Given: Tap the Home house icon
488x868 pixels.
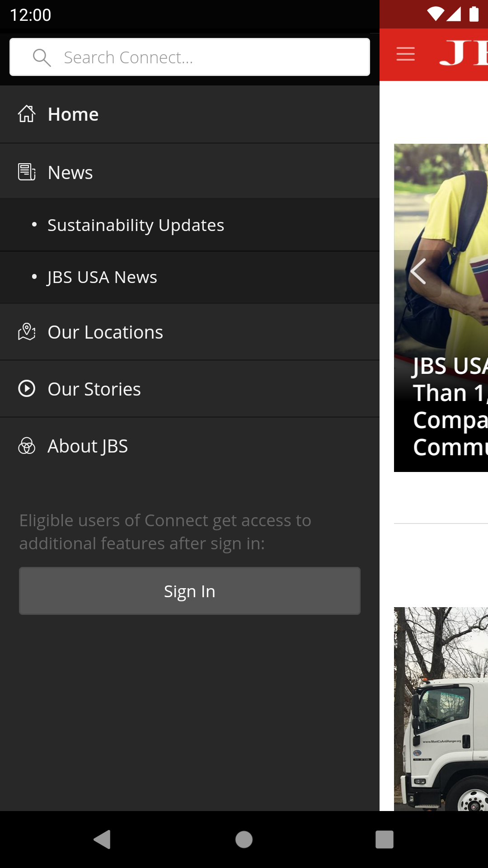Looking at the screenshot, I should tap(27, 114).
